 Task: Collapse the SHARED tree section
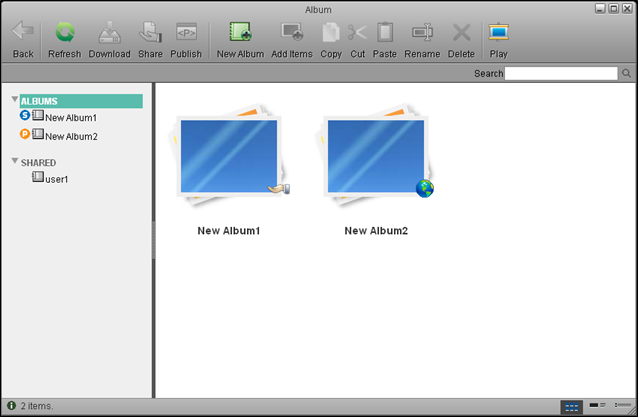[15, 162]
